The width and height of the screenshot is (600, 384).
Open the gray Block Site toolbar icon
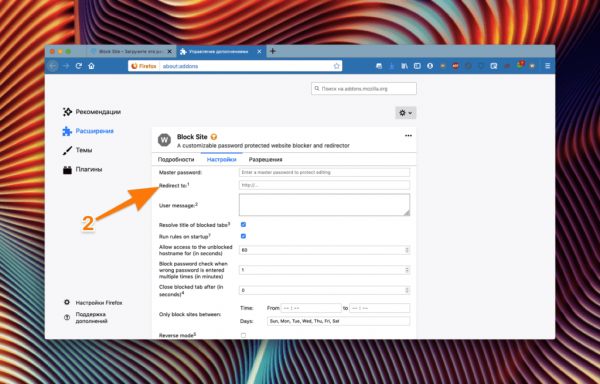click(x=532, y=66)
